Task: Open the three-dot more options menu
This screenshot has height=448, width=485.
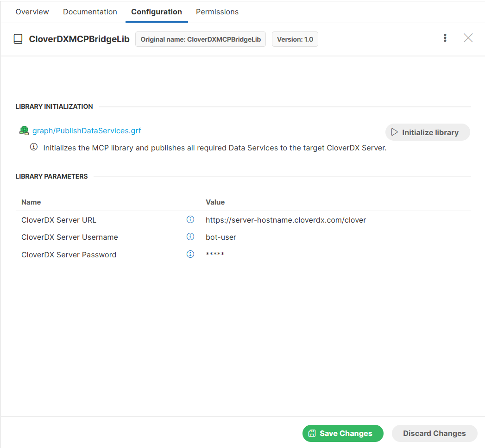Action: pyautogui.click(x=445, y=38)
